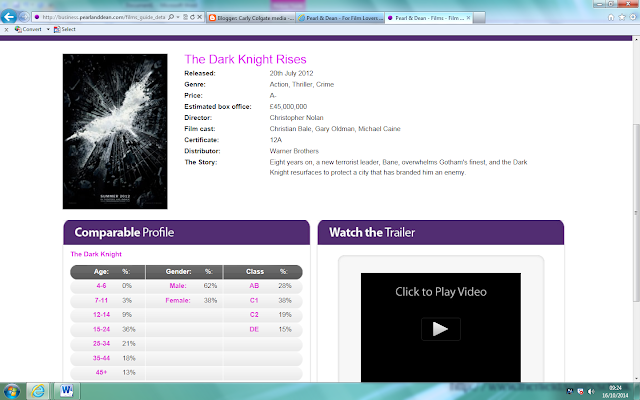Click the Male gender label
Image resolution: width=640 pixels, height=400 pixels.
[178, 286]
